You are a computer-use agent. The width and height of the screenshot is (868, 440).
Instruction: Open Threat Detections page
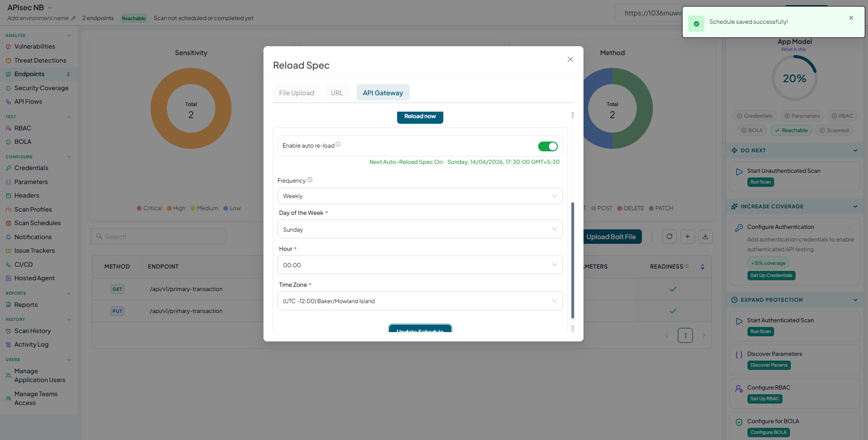click(40, 61)
